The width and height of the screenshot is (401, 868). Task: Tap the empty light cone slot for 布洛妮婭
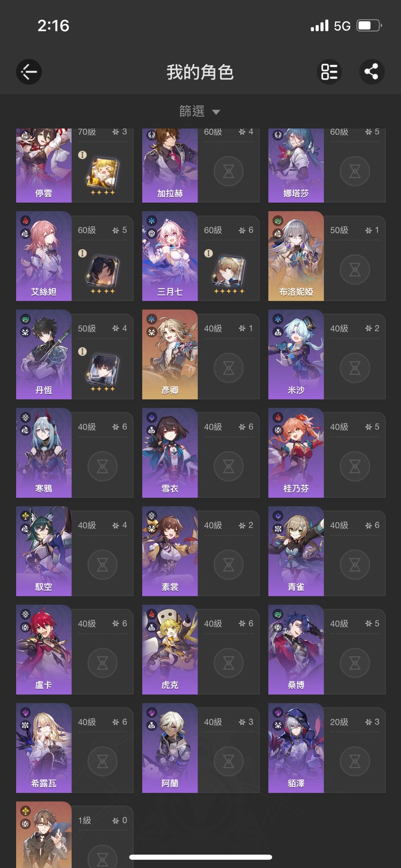355,270
